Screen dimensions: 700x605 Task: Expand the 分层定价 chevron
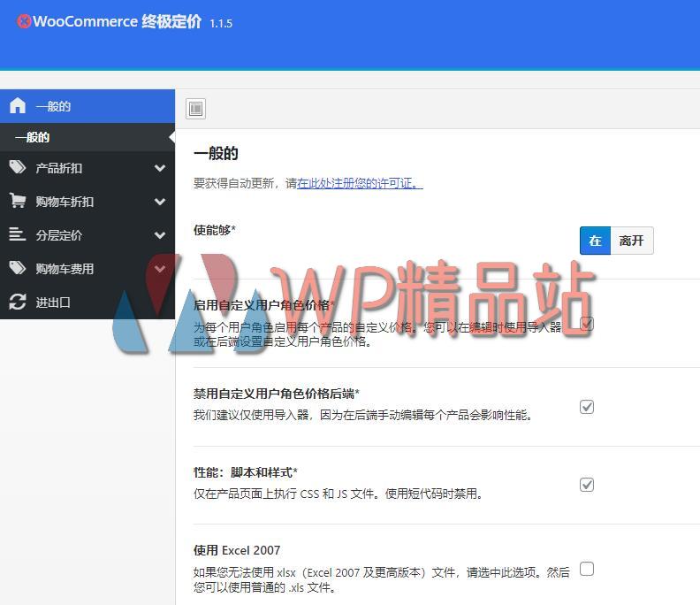tap(160, 235)
